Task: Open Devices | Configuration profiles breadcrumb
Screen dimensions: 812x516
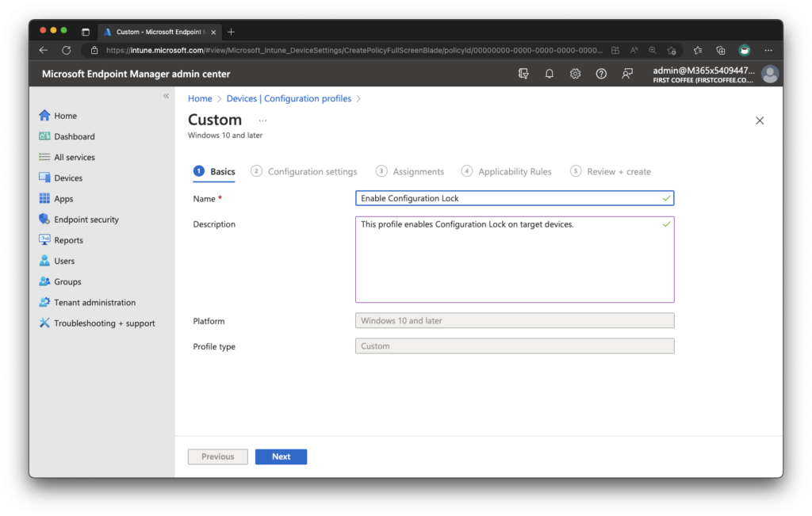Action: [289, 98]
